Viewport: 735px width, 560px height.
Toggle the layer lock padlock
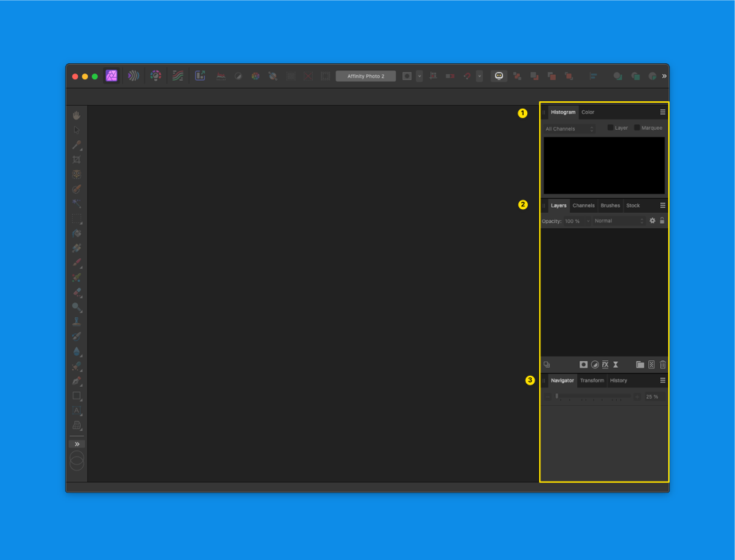click(x=662, y=220)
